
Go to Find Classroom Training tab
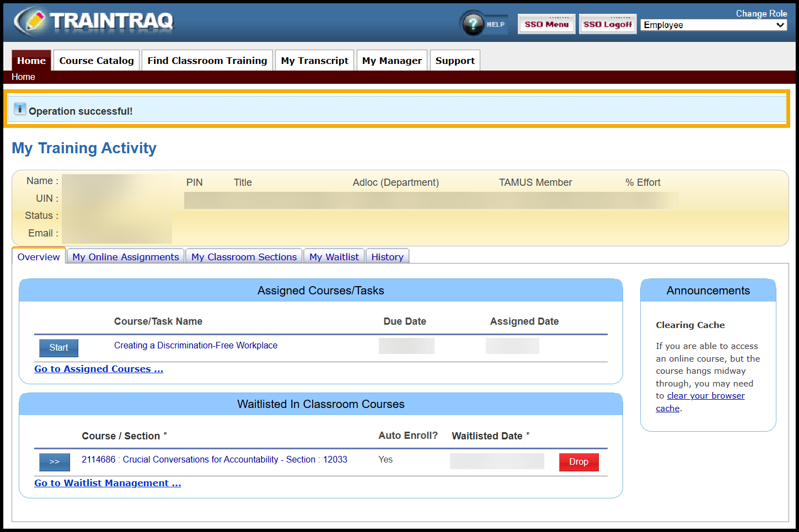207,61
